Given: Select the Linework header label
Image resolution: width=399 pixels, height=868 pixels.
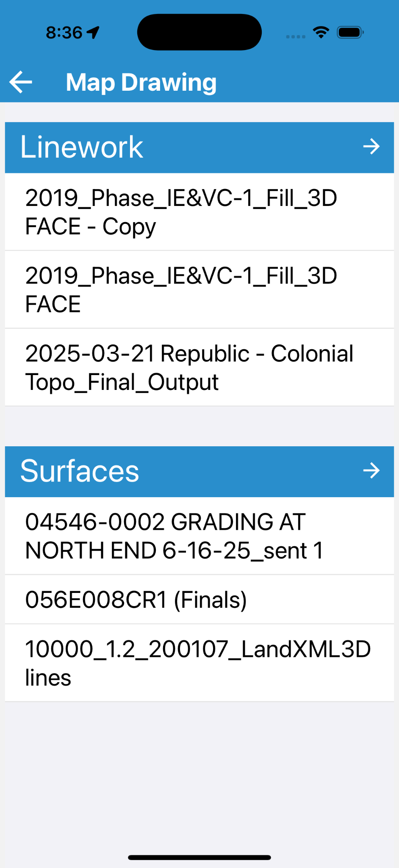Looking at the screenshot, I should click(x=82, y=147).
